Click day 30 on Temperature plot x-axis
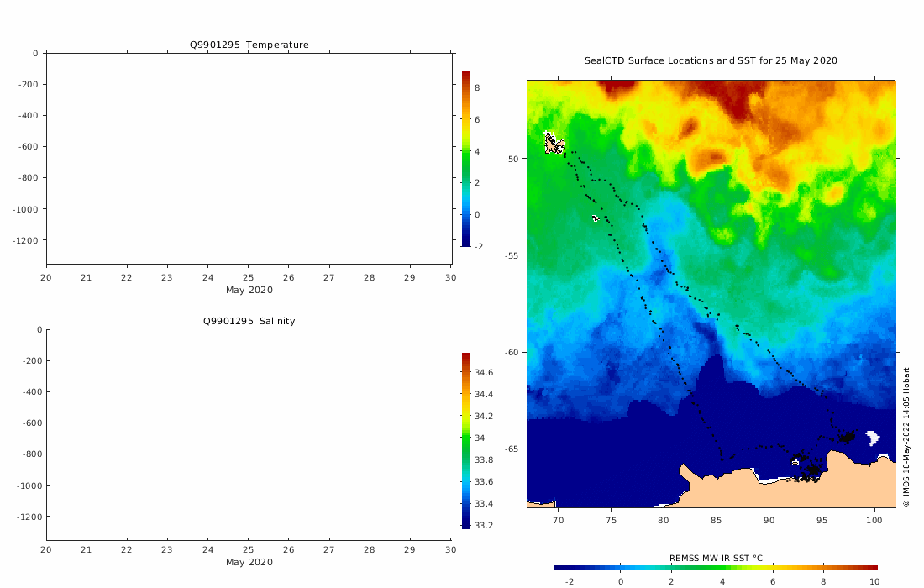 click(x=451, y=277)
